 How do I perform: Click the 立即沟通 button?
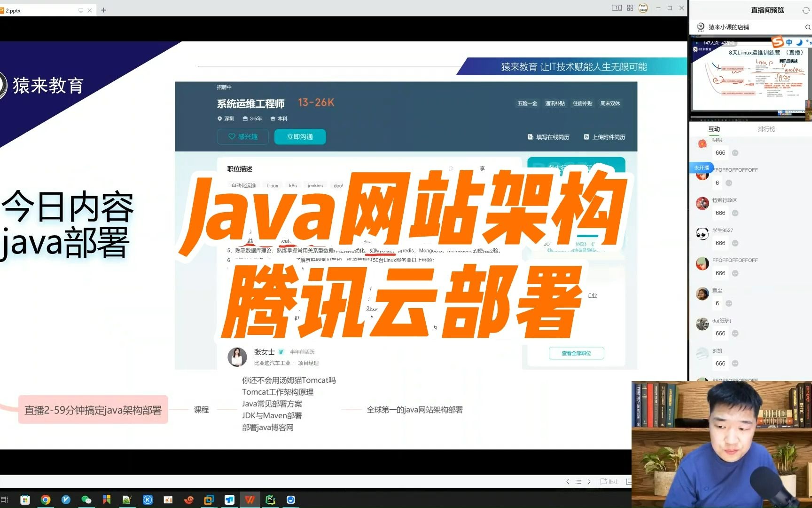[300, 137]
